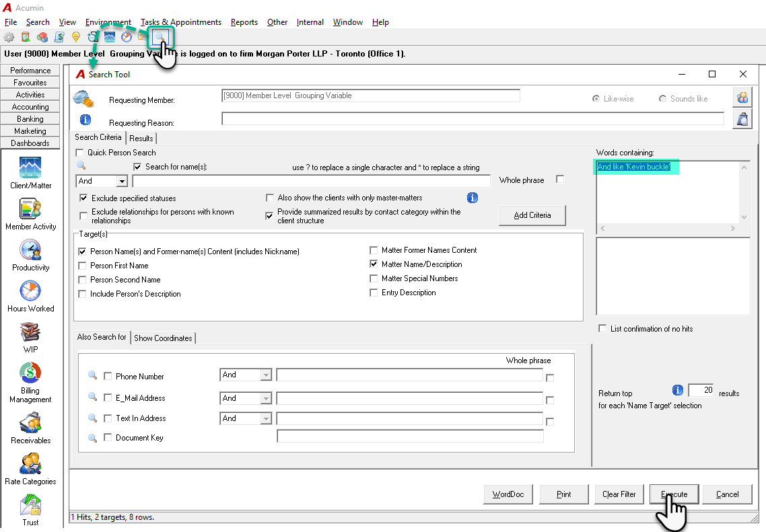Image resolution: width=766 pixels, height=532 pixels.
Task: Click the hourglass toolbar icon
Action: point(26,37)
